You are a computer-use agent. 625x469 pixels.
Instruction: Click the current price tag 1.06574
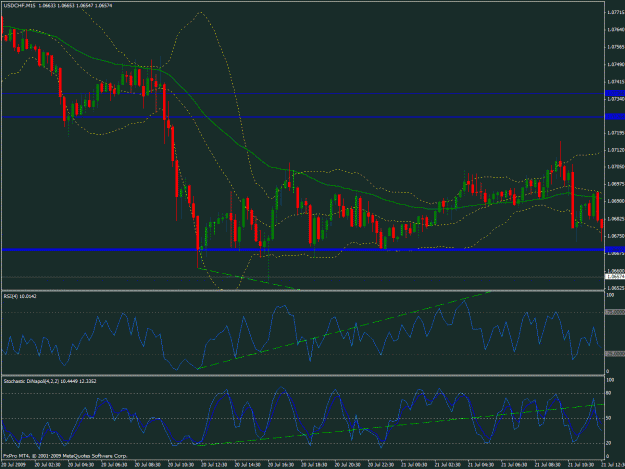pyautogui.click(x=615, y=277)
